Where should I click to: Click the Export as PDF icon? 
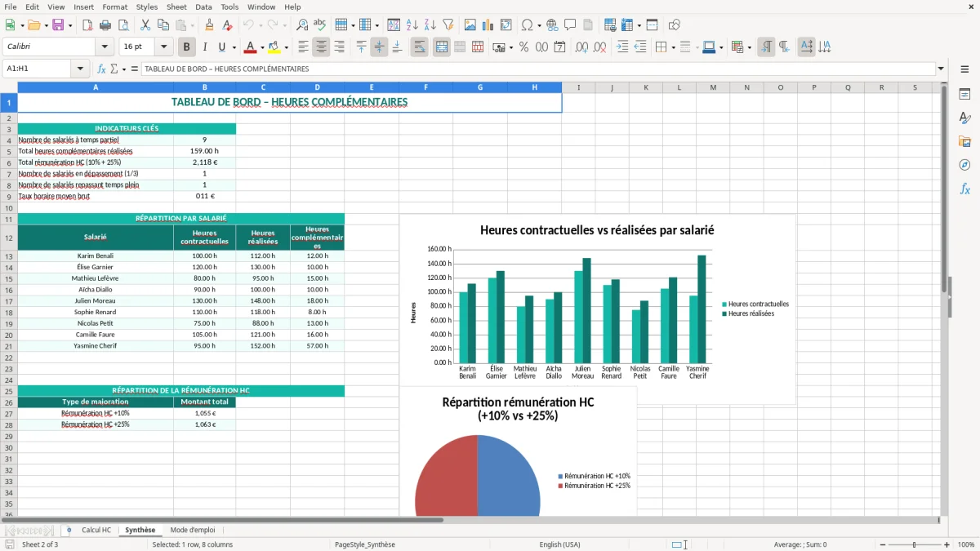[x=88, y=25]
